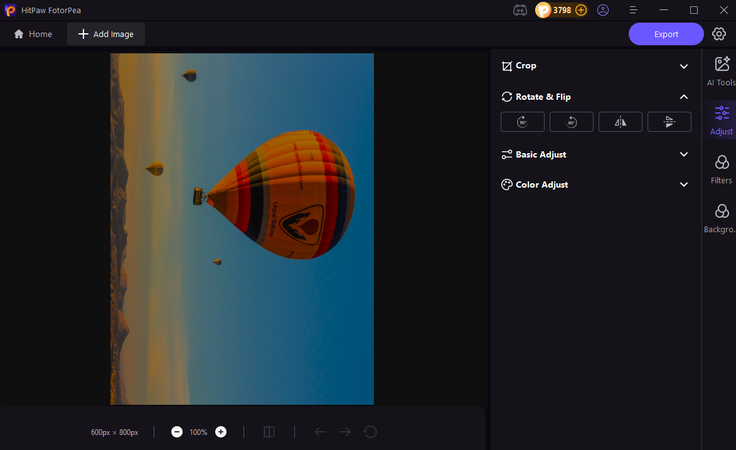
Task: Click the Basic Adjust section label
Action: [541, 154]
